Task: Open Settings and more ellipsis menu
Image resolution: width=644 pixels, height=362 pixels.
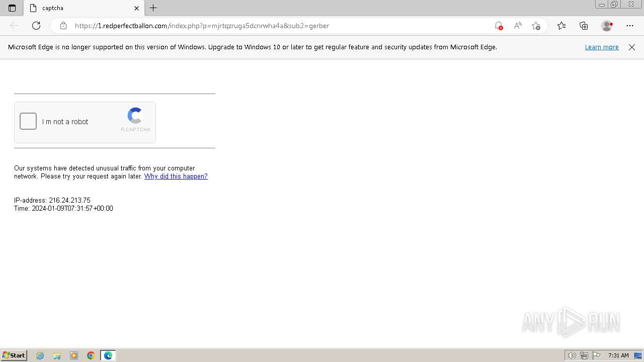Action: click(x=630, y=26)
